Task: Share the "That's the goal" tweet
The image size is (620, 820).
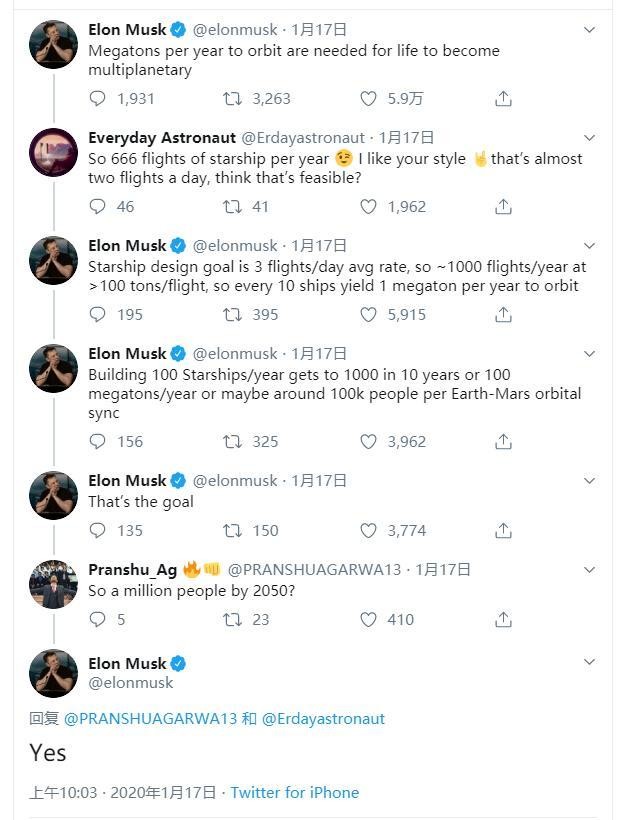Action: (x=503, y=530)
